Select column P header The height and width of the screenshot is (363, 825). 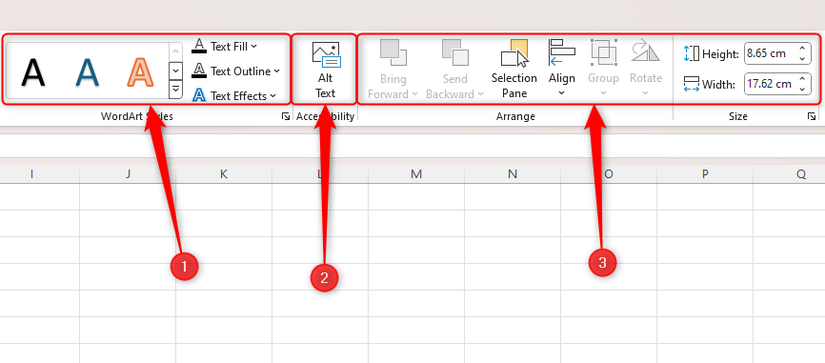point(705,174)
